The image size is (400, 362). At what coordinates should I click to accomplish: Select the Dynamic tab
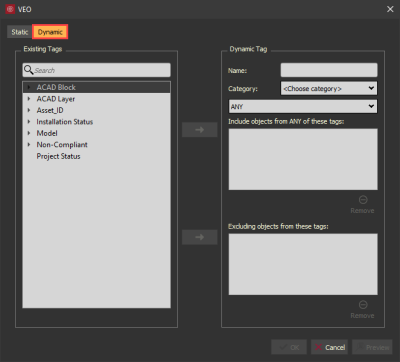50,32
